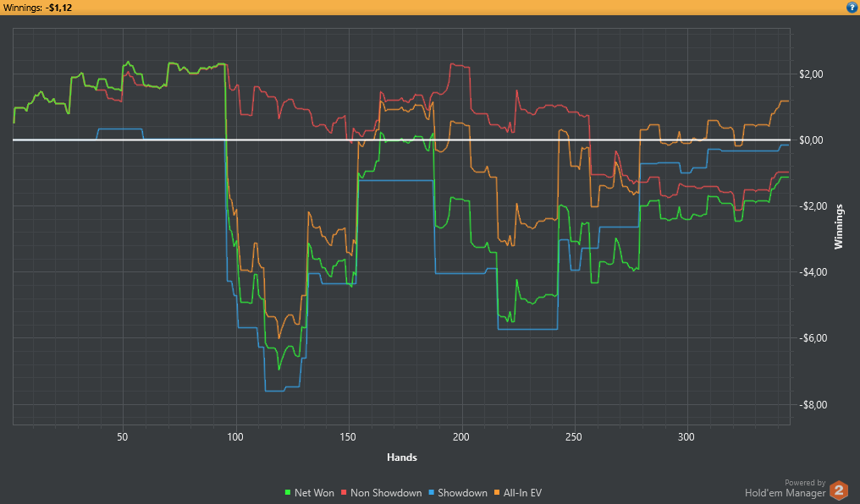This screenshot has height=504, width=860.
Task: Toggle the Net Won green legend swatch
Action: click(x=288, y=493)
